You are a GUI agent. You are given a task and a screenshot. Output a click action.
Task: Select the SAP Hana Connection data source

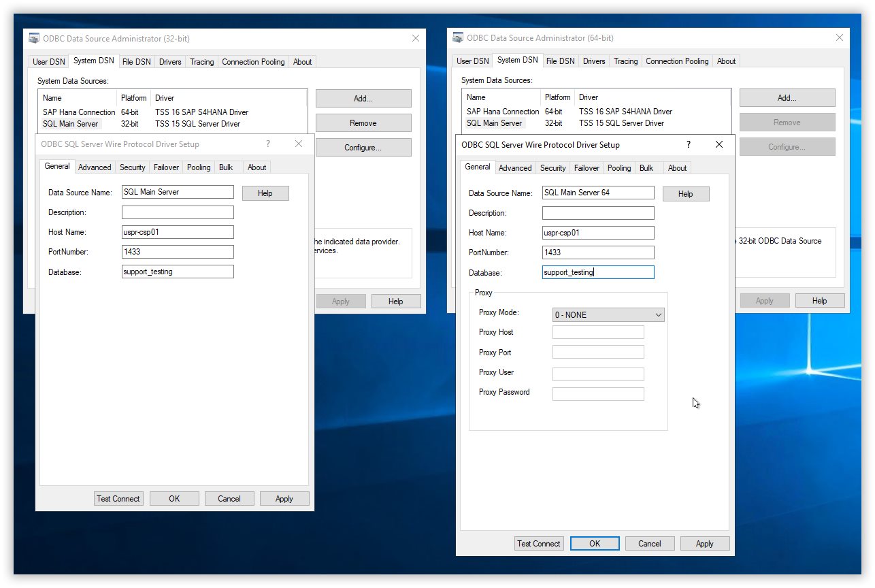click(x=502, y=111)
